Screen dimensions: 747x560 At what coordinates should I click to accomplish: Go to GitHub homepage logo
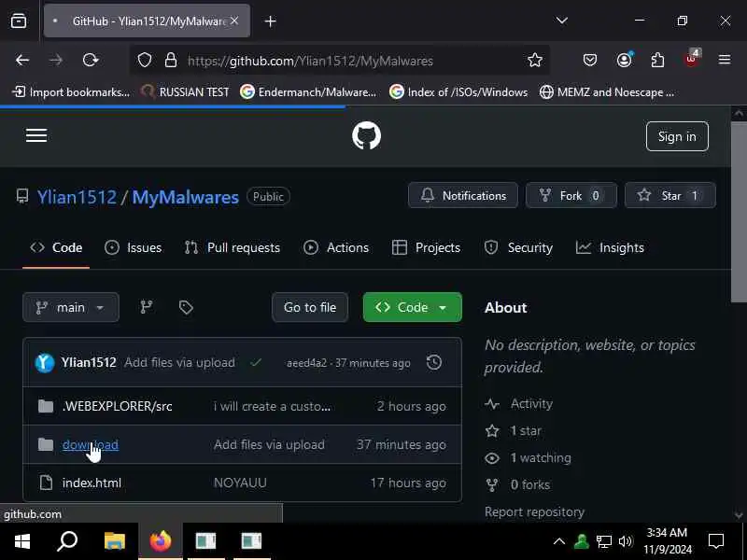coord(366,135)
